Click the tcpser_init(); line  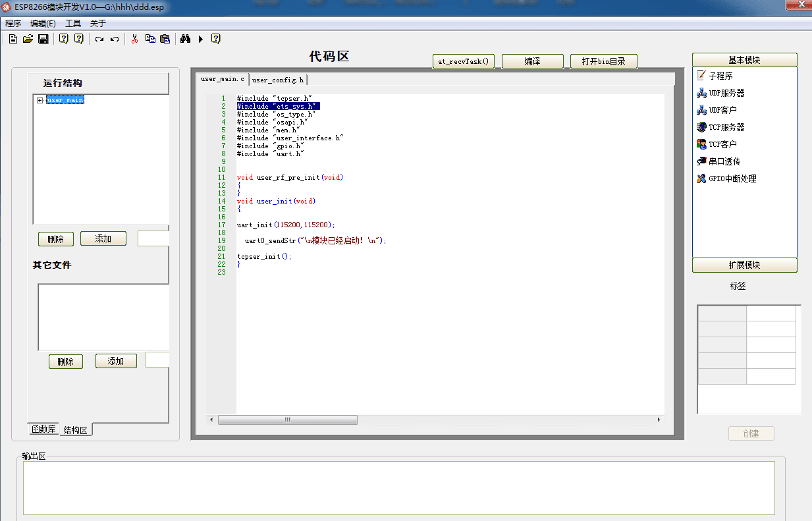pyautogui.click(x=264, y=256)
